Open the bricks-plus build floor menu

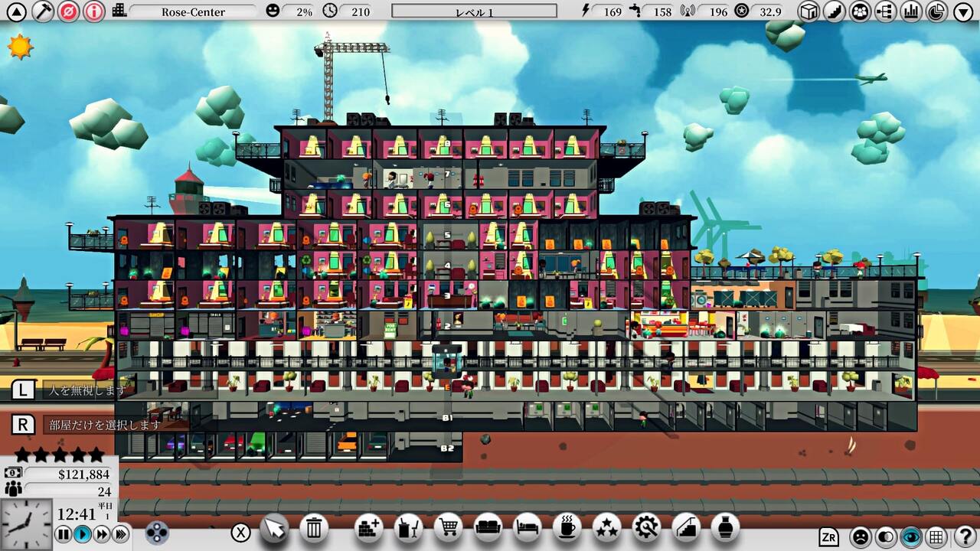click(369, 528)
